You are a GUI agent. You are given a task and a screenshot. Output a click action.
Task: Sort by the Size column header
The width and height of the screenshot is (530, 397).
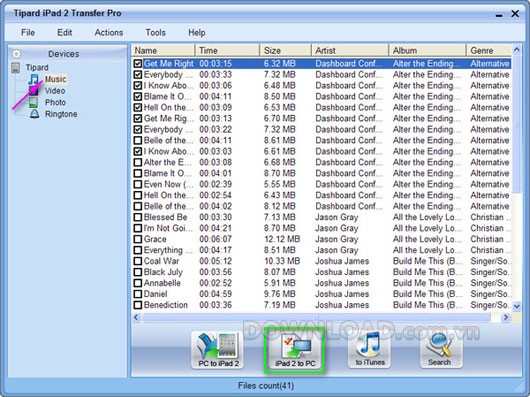tap(286, 50)
